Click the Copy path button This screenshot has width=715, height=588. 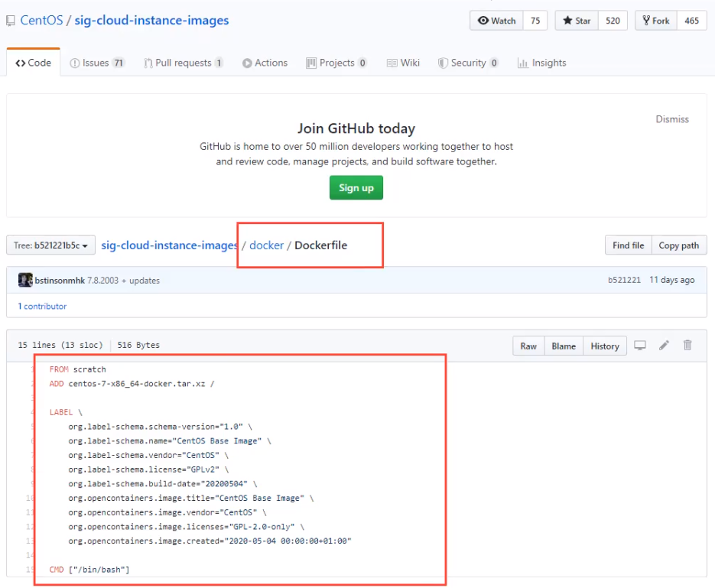pos(678,245)
